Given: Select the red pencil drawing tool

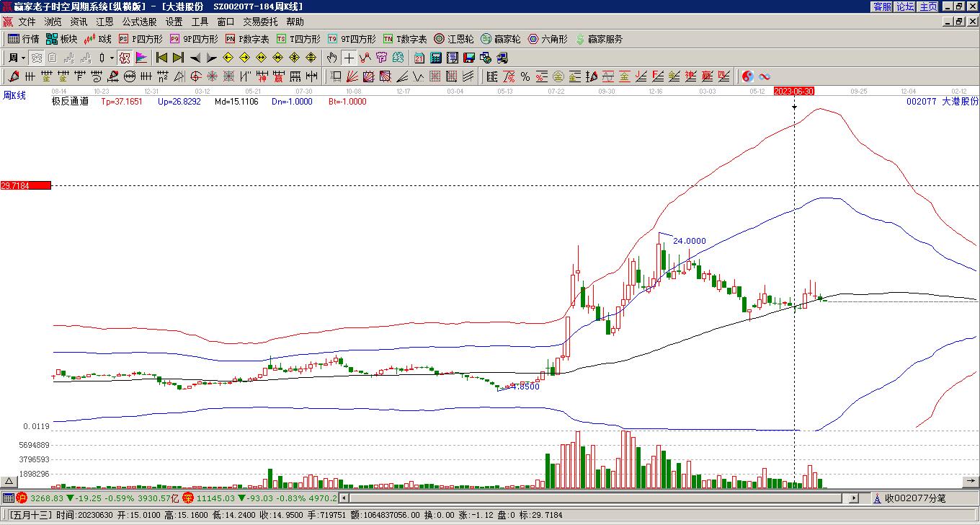Looking at the screenshot, I should point(14,76).
